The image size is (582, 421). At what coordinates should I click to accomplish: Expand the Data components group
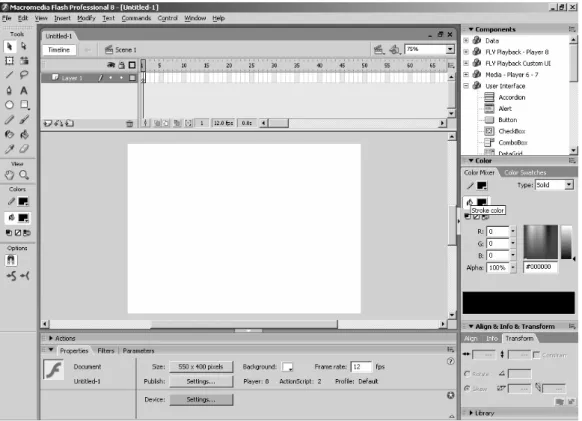(x=466, y=40)
